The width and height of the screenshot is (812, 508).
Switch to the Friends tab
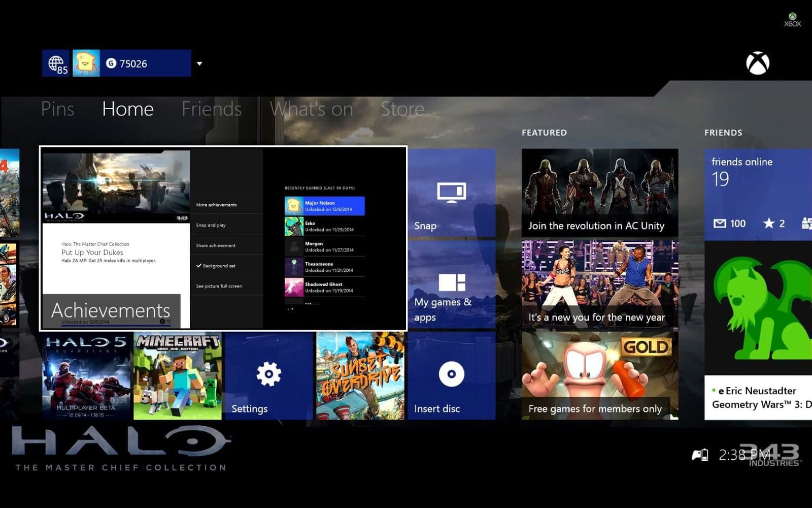click(212, 109)
